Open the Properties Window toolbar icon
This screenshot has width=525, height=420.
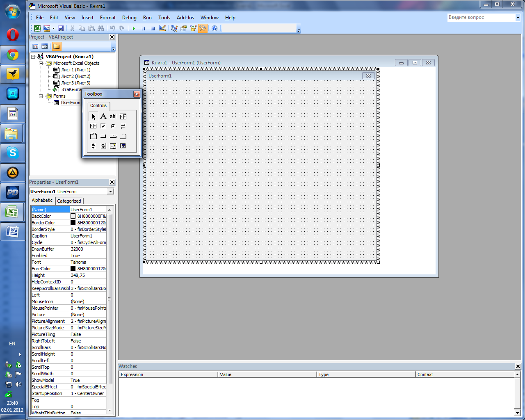pos(183,28)
